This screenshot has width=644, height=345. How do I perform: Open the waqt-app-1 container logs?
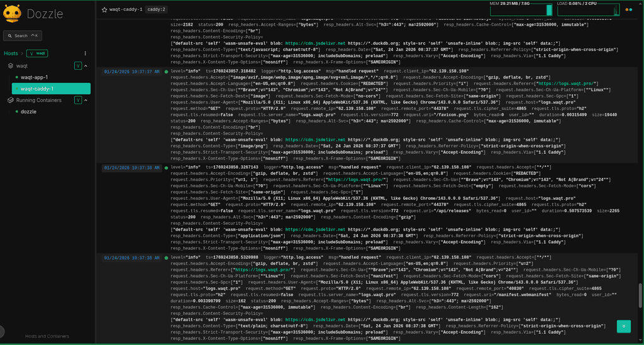click(34, 77)
